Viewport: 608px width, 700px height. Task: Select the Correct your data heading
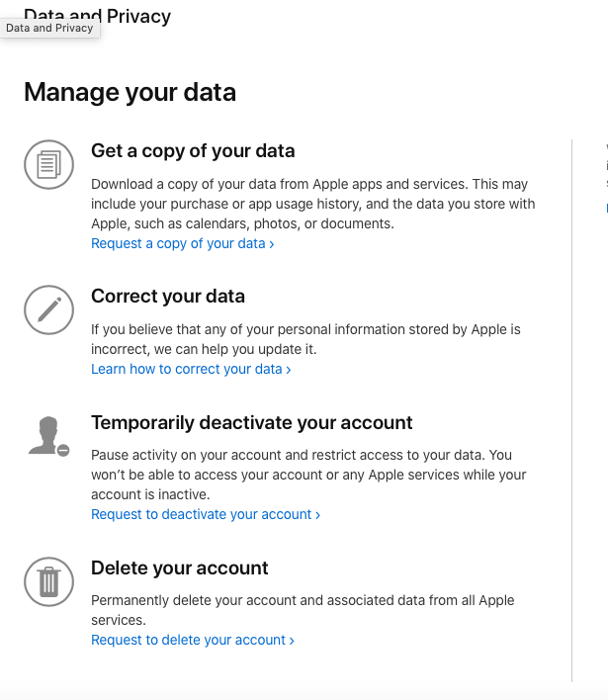click(x=168, y=297)
